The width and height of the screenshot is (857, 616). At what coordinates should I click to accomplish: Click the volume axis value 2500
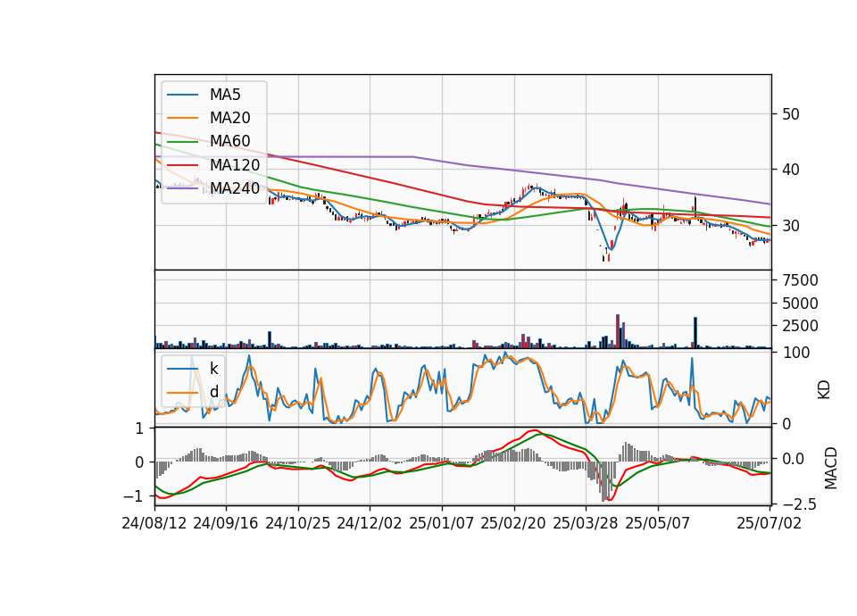point(800,326)
